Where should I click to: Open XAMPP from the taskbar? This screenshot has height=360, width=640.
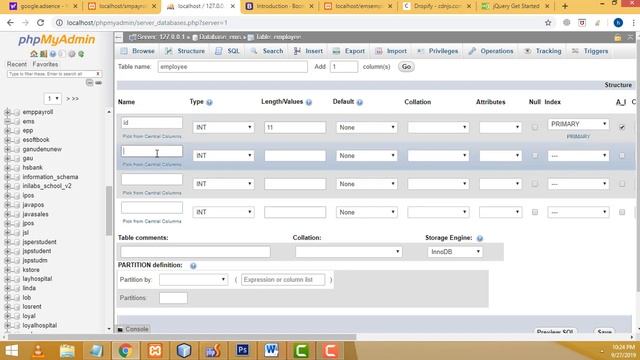click(x=155, y=350)
